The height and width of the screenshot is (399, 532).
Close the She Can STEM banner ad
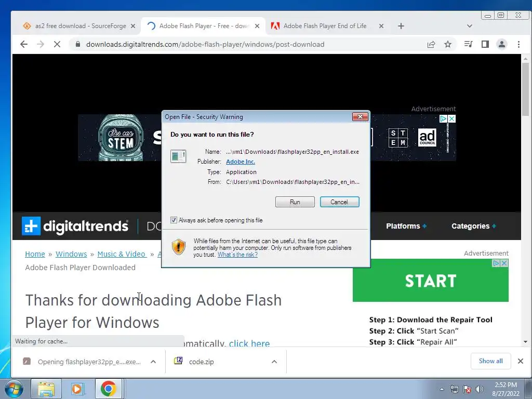pyautogui.click(x=452, y=119)
